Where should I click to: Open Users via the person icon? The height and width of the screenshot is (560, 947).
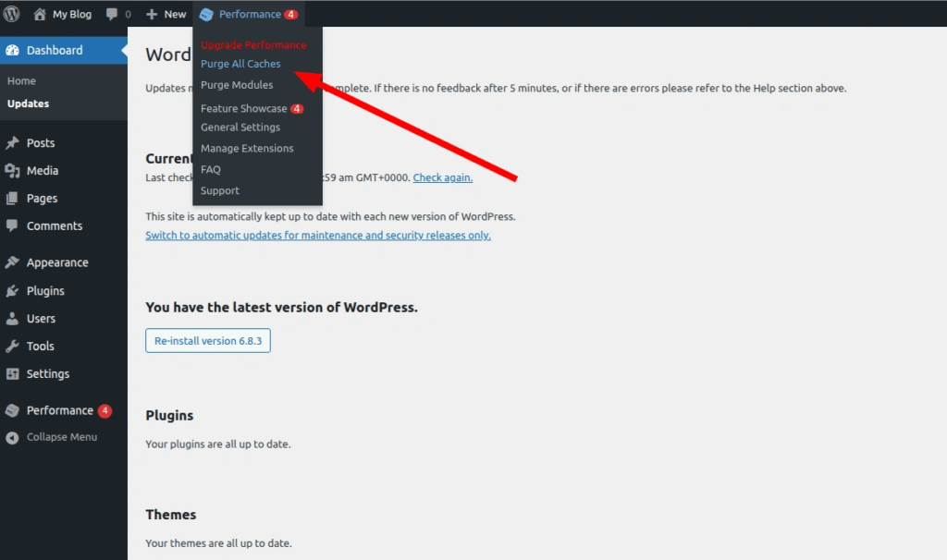coord(11,318)
